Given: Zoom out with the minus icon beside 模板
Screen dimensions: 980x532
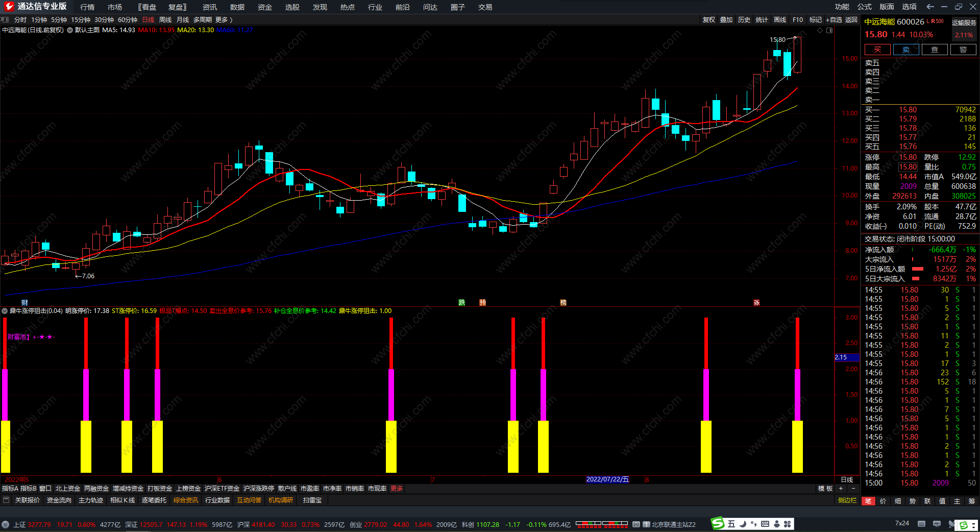Looking at the screenshot, I should pos(853,489).
